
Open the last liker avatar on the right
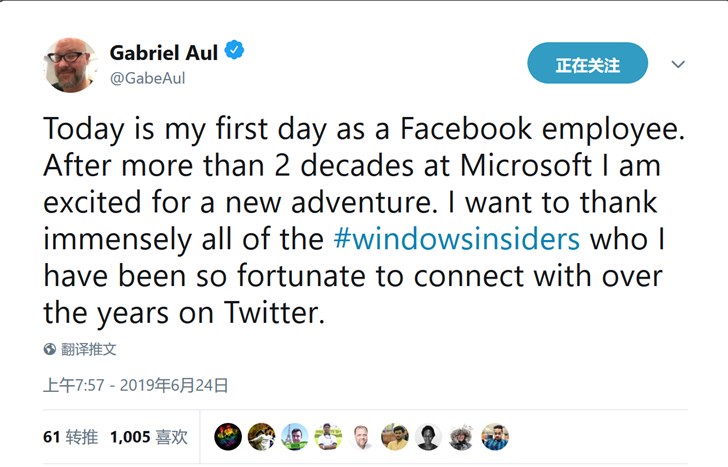point(496,437)
